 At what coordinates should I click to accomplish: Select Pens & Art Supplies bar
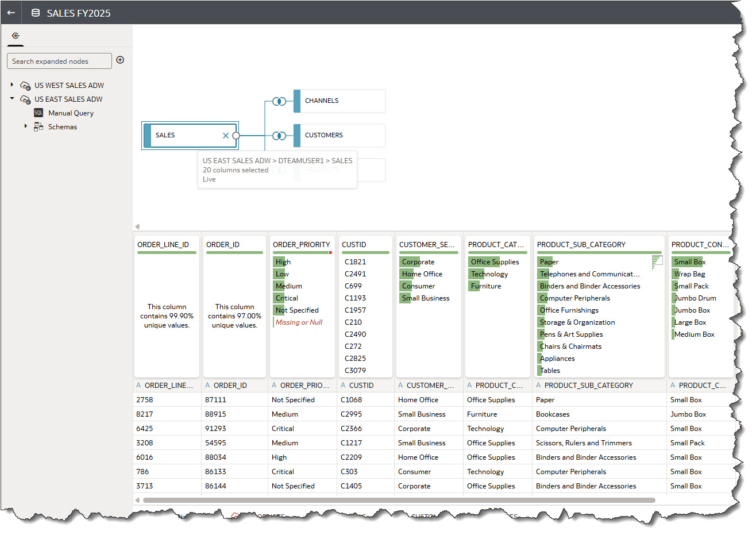coord(572,334)
